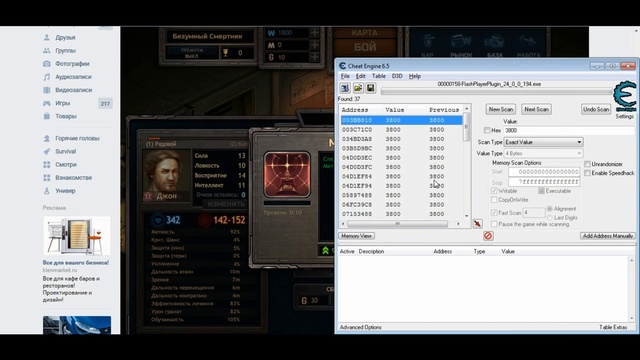
Task: Click the Джон character portrait
Action: pyautogui.click(x=167, y=176)
